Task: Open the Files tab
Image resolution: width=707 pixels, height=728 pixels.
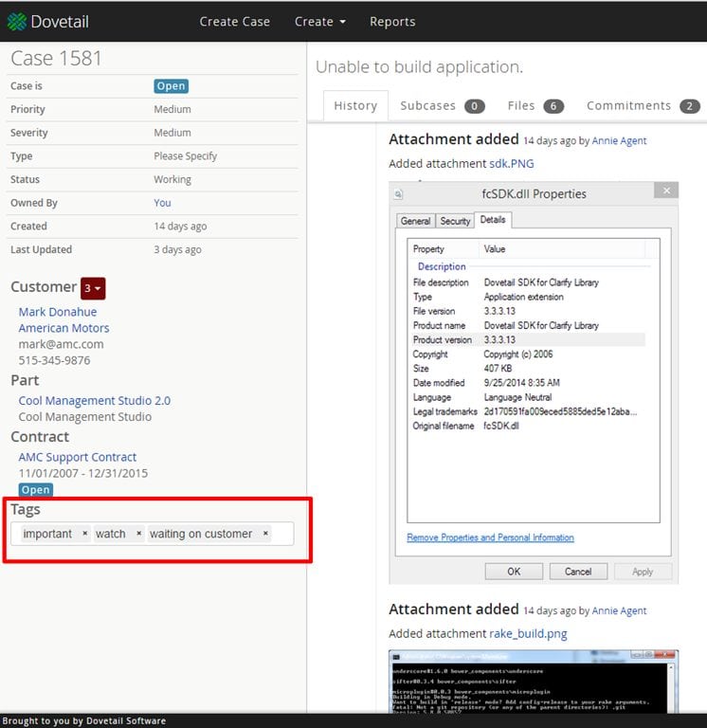Action: click(x=535, y=106)
